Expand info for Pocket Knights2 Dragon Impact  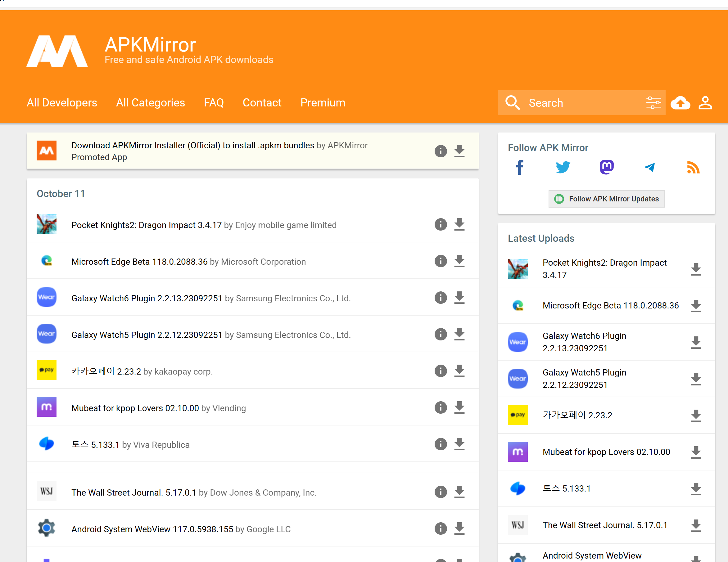pyautogui.click(x=440, y=225)
